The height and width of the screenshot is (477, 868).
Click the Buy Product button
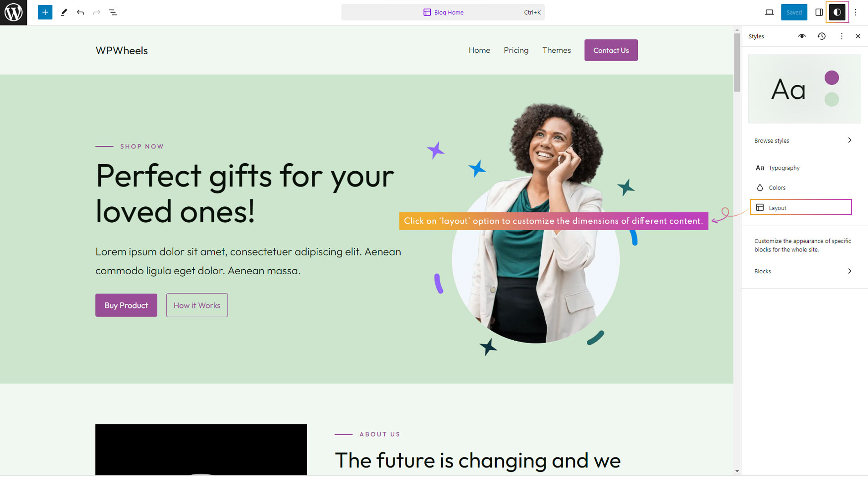[126, 305]
